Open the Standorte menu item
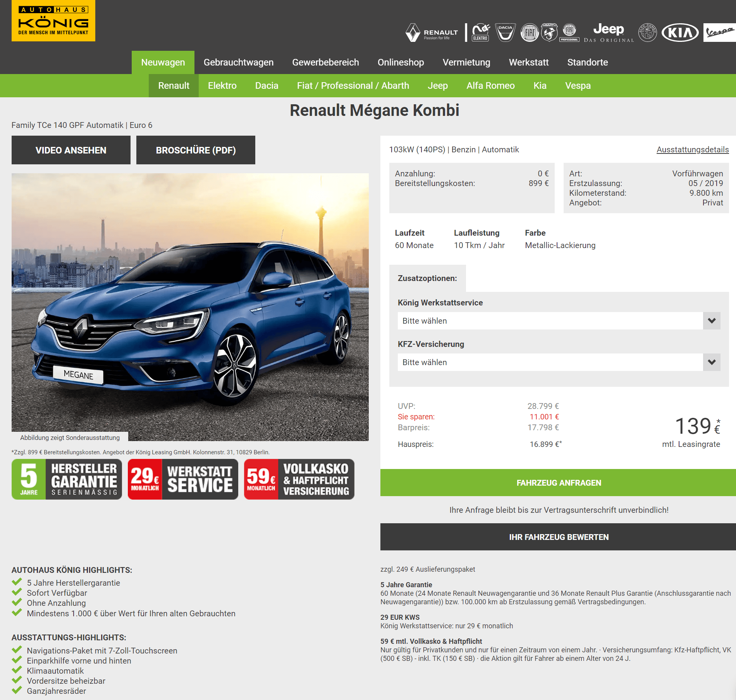 pyautogui.click(x=588, y=62)
